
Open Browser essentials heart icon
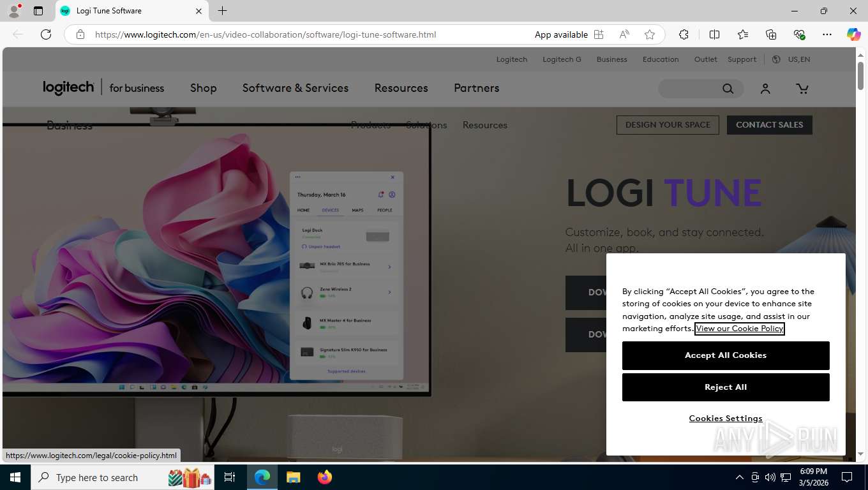click(799, 34)
